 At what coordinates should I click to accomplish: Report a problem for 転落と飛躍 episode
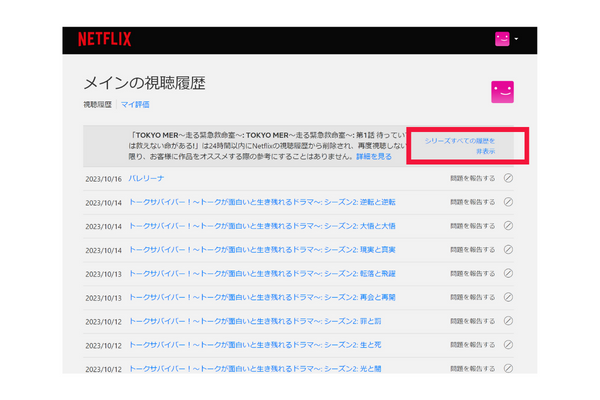[473, 274]
